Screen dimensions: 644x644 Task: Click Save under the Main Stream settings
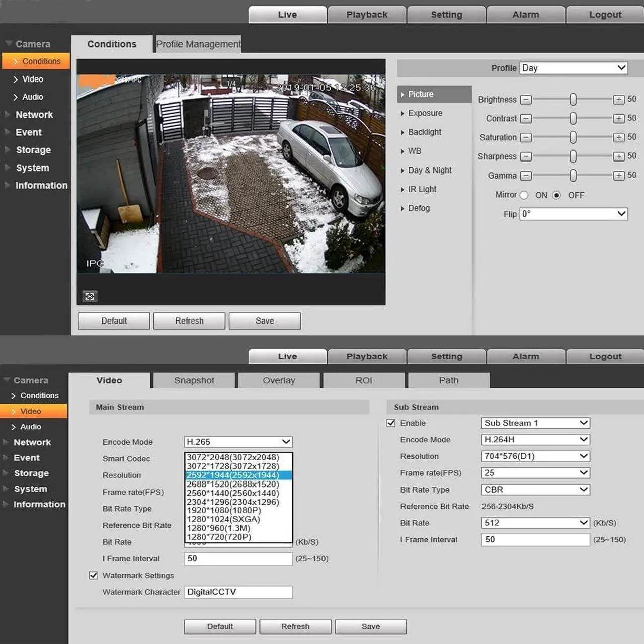371,626
